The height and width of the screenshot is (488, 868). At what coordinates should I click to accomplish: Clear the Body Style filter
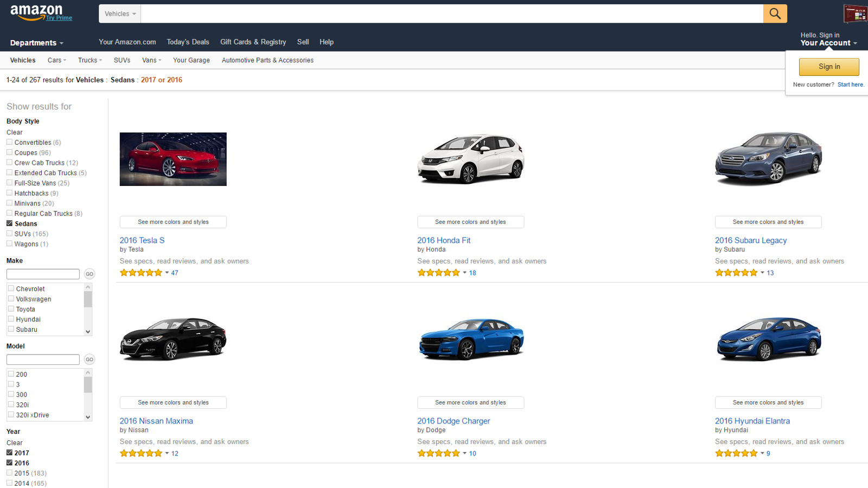tap(15, 132)
